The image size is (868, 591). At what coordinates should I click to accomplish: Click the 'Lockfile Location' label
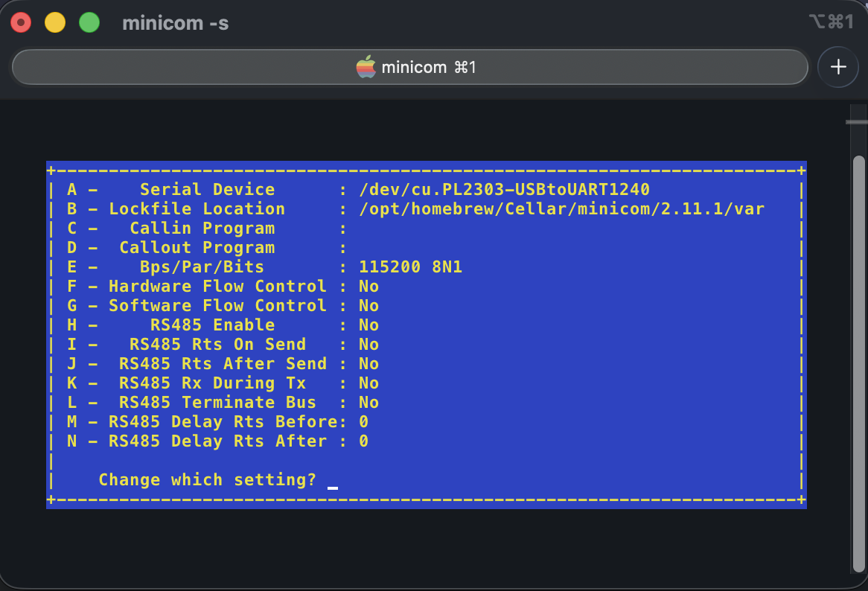tap(197, 208)
